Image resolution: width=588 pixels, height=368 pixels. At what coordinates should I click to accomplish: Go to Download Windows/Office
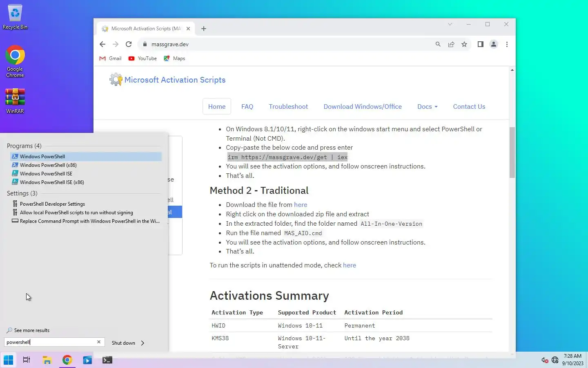tap(363, 106)
